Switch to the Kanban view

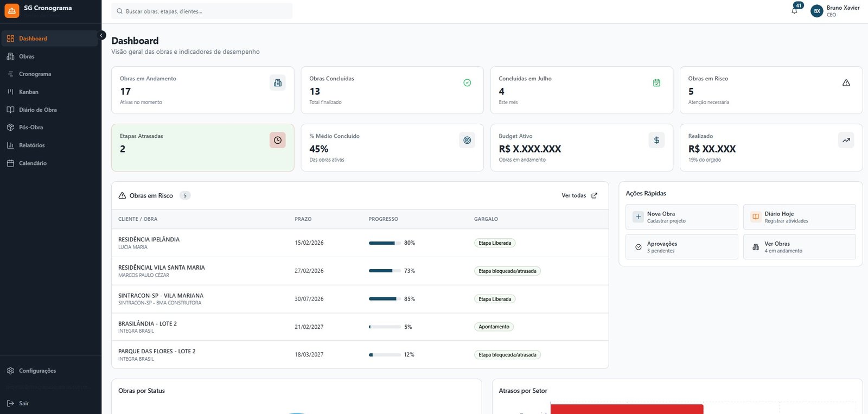50,92
